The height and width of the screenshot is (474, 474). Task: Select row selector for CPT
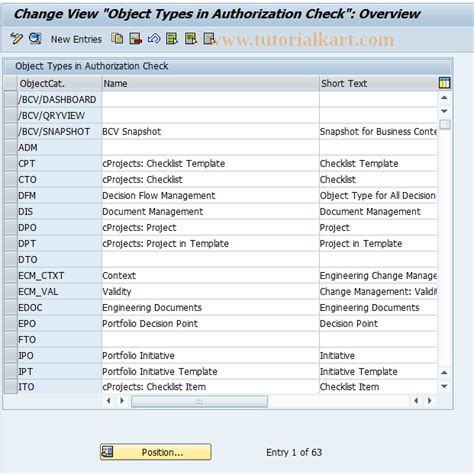pos(11,163)
